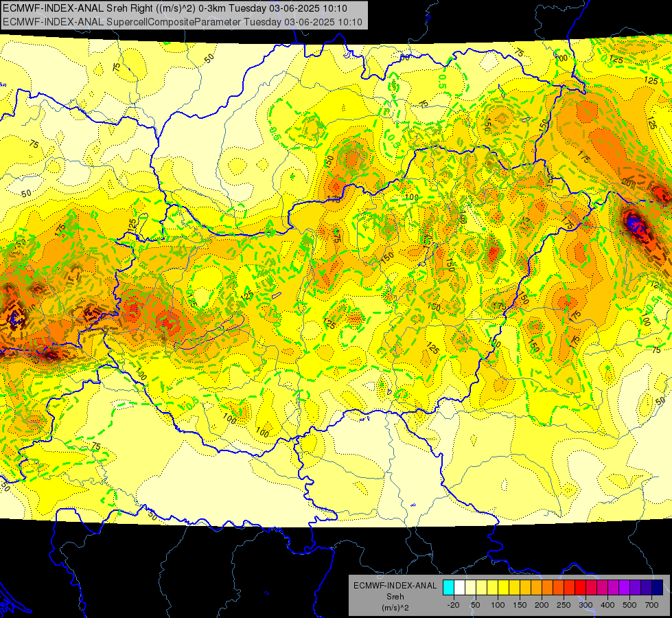This screenshot has height=618, width=672.
Task: Click the '250' tick label on legend scale
Action: [564, 605]
